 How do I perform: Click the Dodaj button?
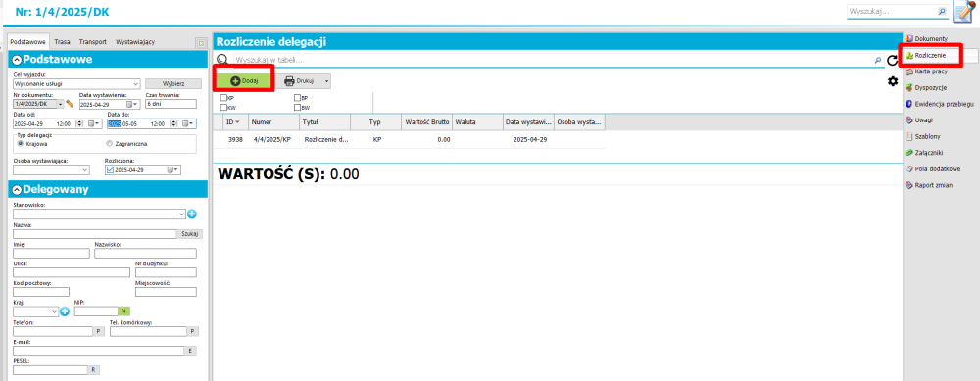pyautogui.click(x=244, y=81)
